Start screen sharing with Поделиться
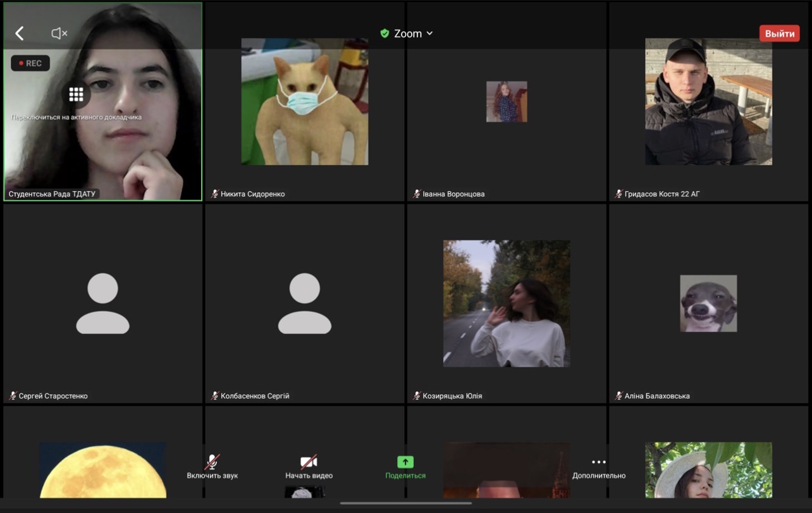 click(x=405, y=467)
